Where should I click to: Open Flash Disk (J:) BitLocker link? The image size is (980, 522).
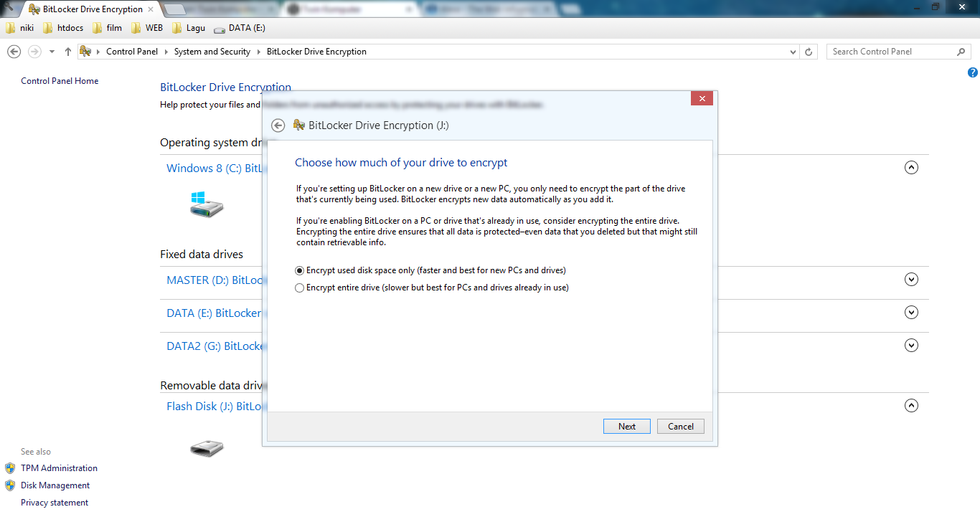point(215,406)
